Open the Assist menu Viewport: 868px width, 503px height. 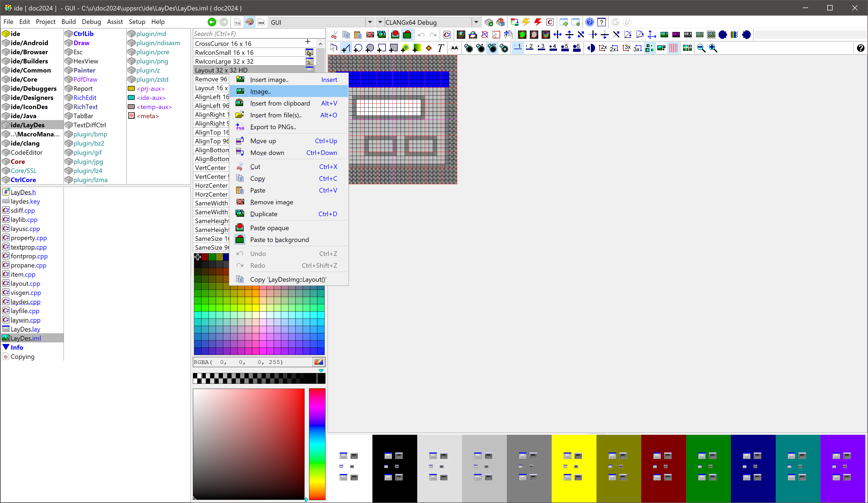(114, 22)
